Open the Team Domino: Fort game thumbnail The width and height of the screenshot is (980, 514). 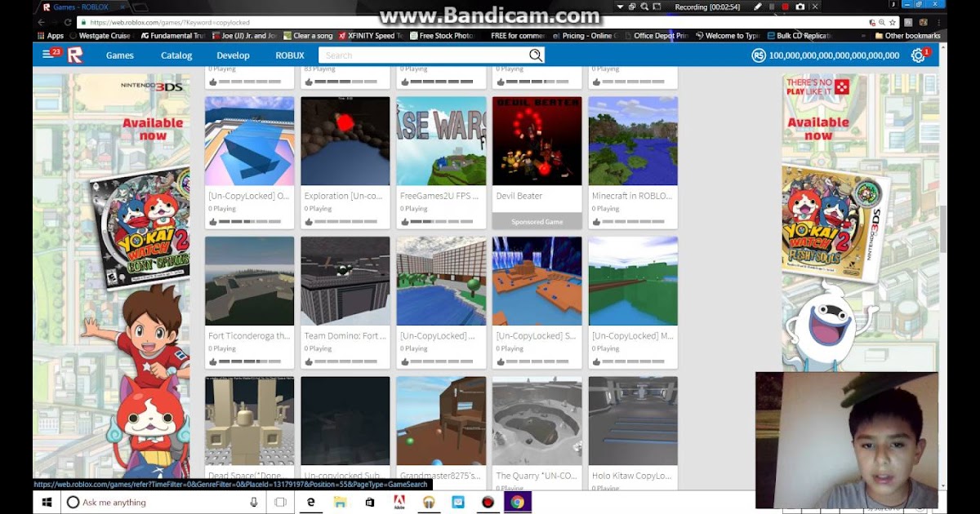coord(345,281)
